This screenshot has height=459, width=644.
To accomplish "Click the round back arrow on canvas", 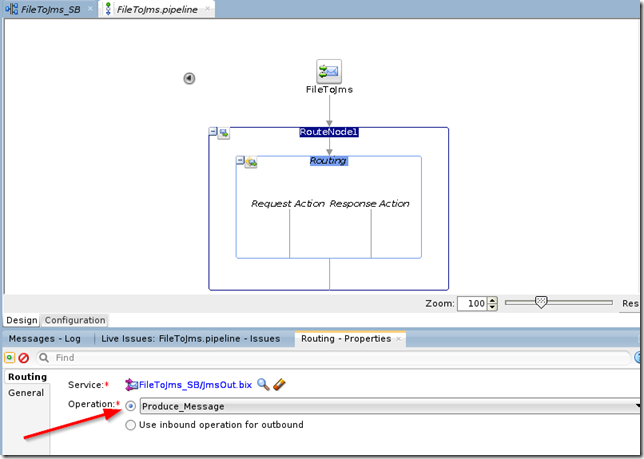I will tap(189, 79).
